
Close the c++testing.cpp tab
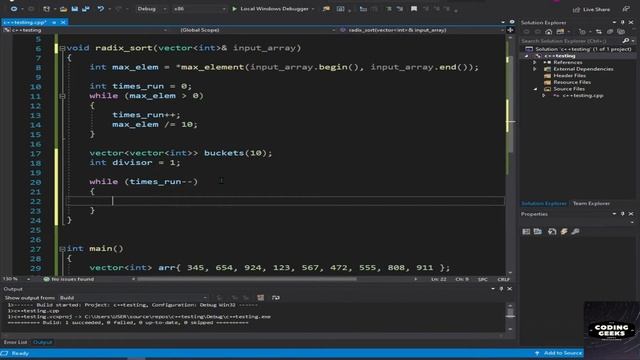coord(63,22)
